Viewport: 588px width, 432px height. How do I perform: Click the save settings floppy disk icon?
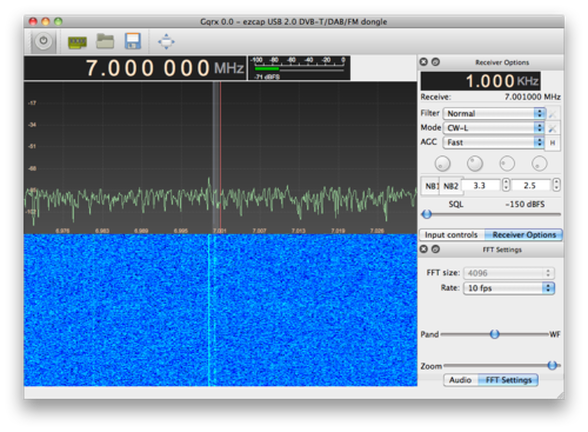133,41
